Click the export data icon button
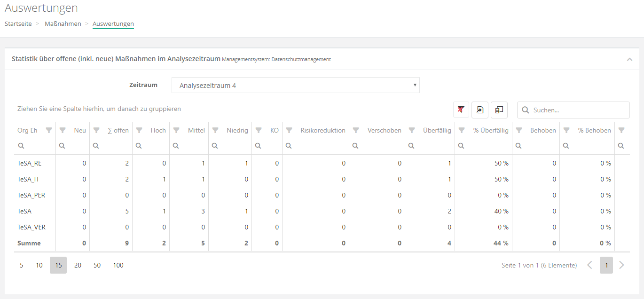The image size is (644, 299). tap(480, 110)
